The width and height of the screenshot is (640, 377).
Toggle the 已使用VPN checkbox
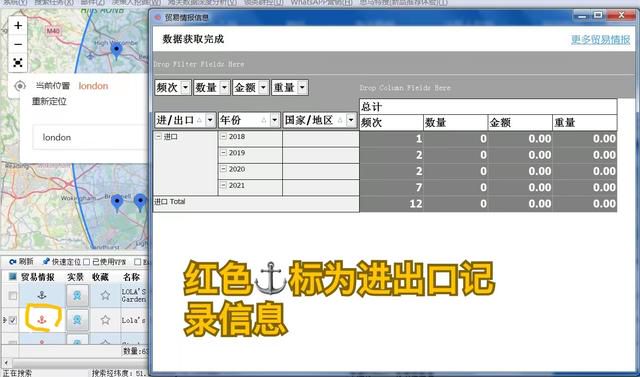click(87, 262)
